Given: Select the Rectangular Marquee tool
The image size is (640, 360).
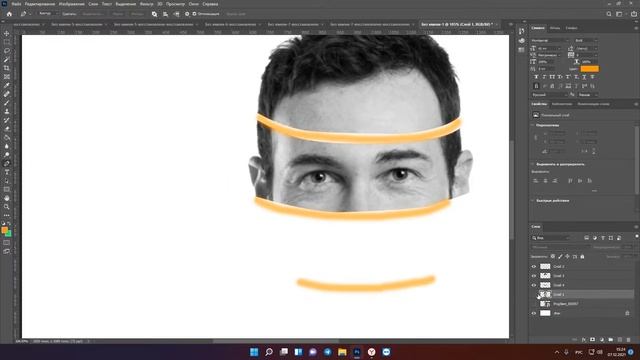Looking at the screenshot, I should (x=7, y=42).
